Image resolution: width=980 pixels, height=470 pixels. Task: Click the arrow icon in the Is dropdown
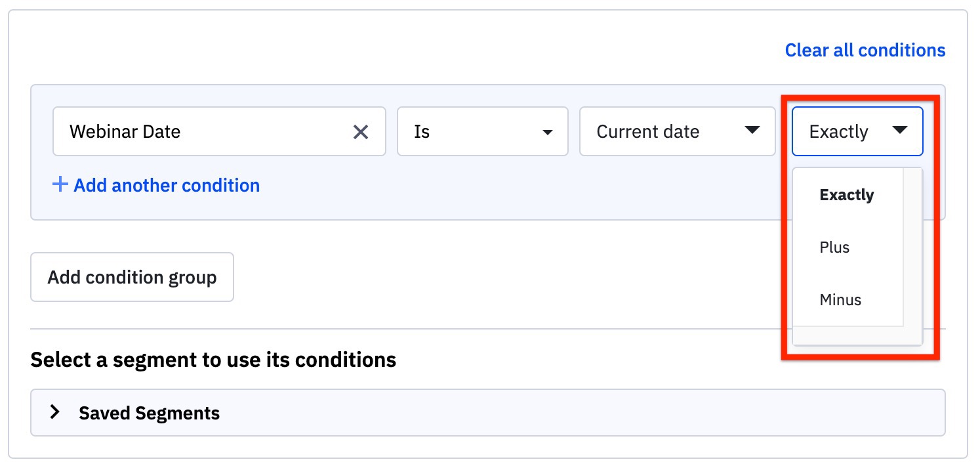547,133
